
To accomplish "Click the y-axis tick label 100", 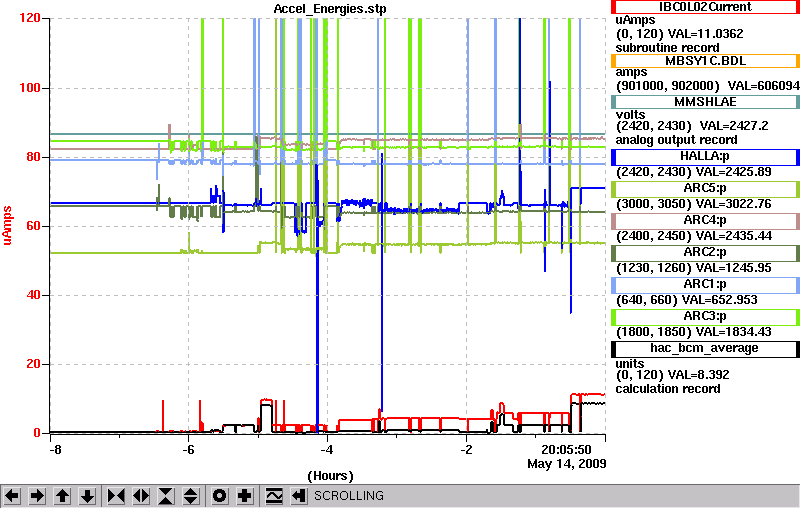I will (x=30, y=88).
